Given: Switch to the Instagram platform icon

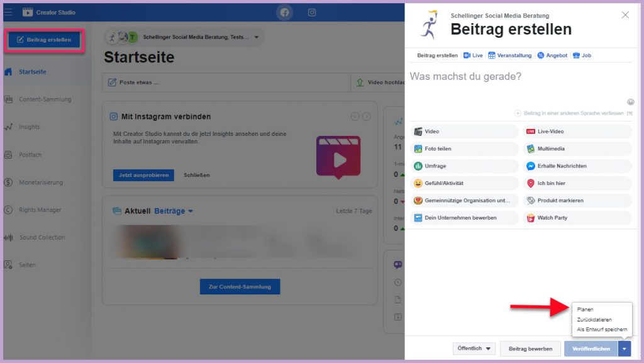Looking at the screenshot, I should pyautogui.click(x=312, y=13).
